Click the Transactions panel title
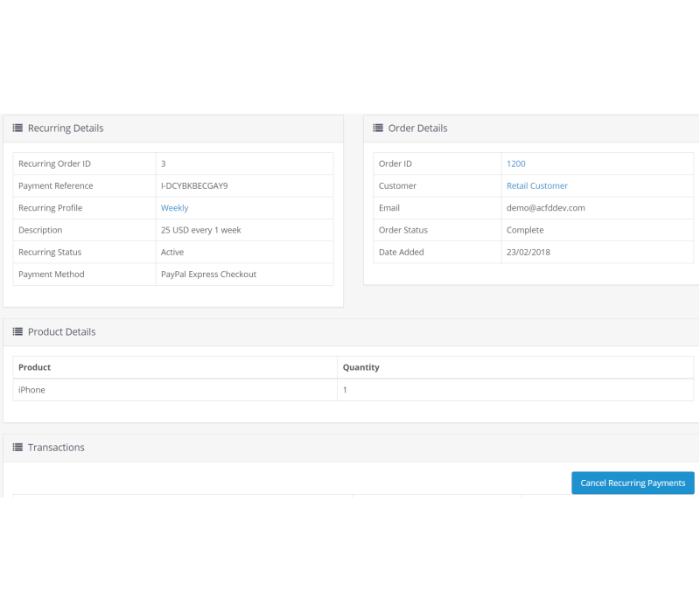Screen dimensions: 700x612 click(x=56, y=448)
